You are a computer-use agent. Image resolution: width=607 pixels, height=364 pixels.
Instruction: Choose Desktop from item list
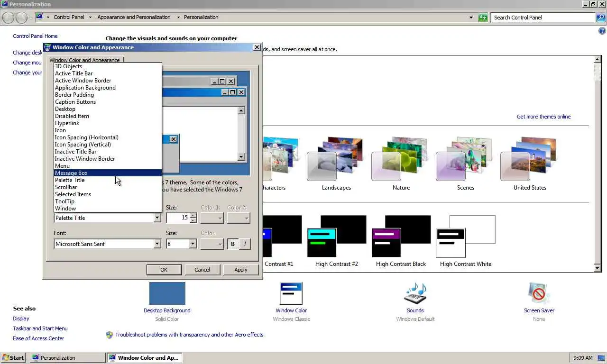click(108, 109)
